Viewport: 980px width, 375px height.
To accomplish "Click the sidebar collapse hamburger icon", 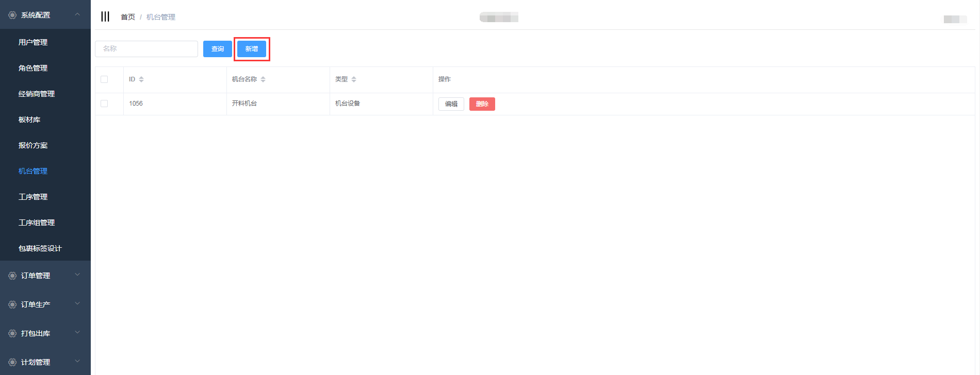I will (105, 16).
